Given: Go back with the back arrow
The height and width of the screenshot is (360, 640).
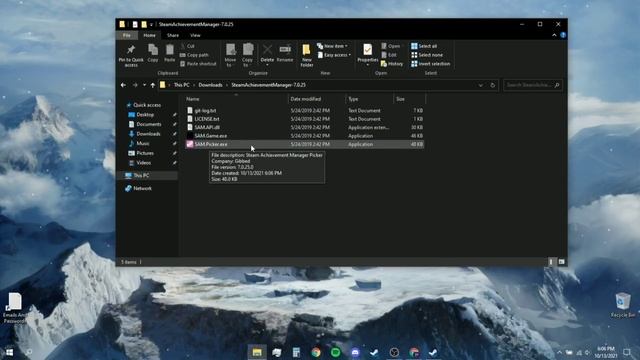Looking at the screenshot, I should [x=123, y=85].
